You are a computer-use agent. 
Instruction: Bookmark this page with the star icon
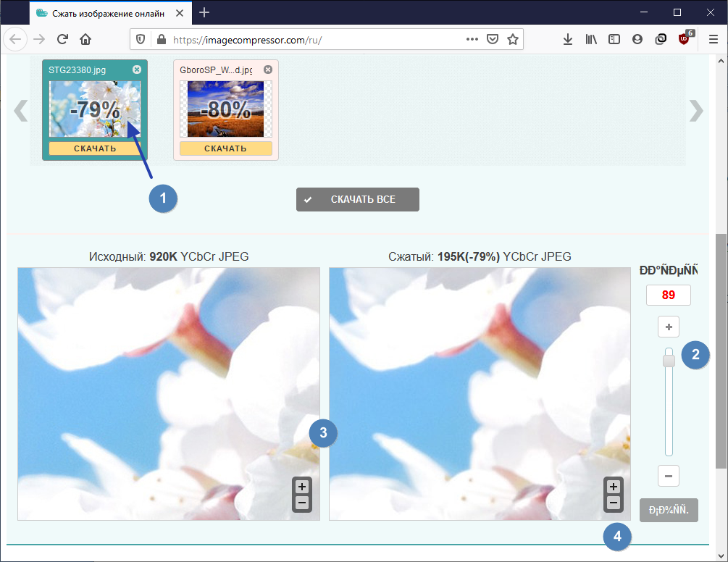pos(513,39)
